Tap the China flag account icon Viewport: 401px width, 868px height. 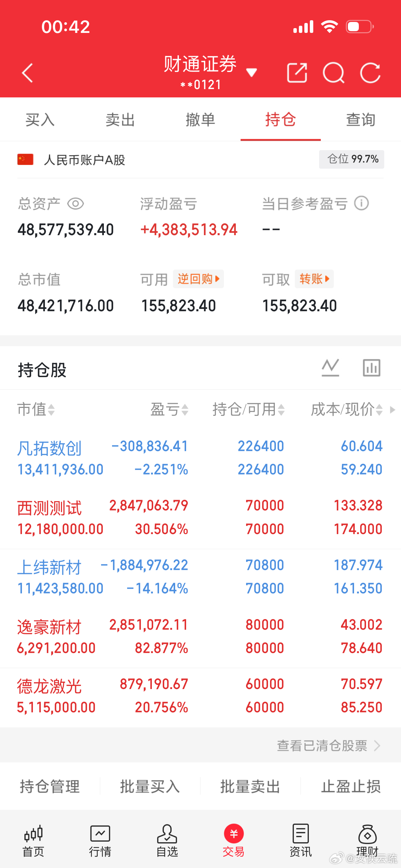[x=25, y=159]
